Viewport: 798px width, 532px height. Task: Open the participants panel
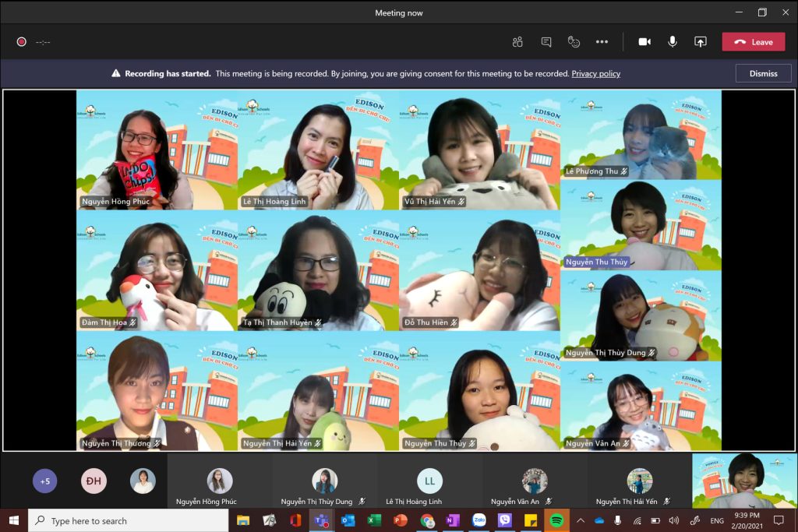tap(517, 42)
